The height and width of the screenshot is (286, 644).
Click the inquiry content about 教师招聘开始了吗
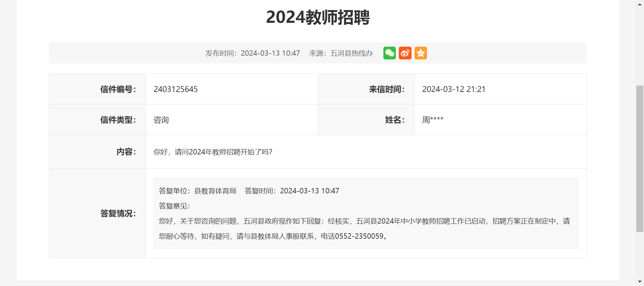coord(213,152)
